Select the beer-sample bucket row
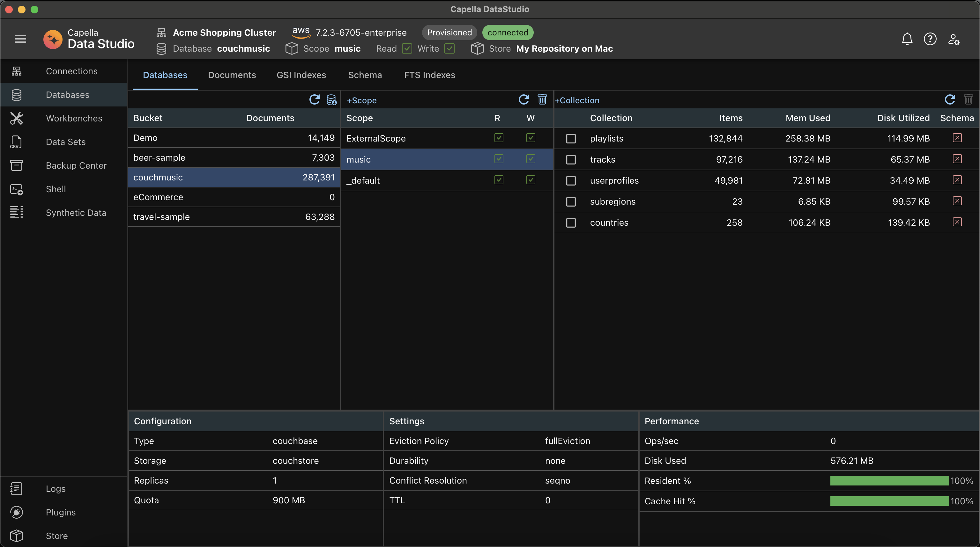The height and width of the screenshot is (547, 980). [234, 157]
